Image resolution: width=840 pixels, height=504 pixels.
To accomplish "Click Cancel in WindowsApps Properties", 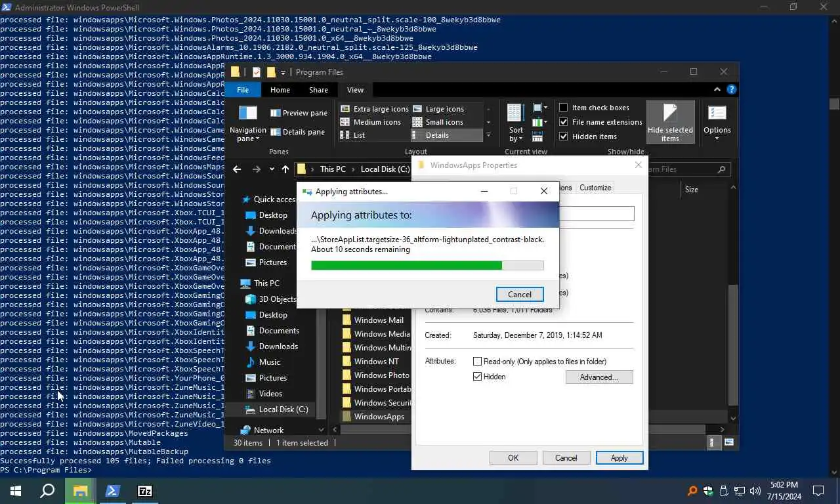I will pyautogui.click(x=566, y=458).
